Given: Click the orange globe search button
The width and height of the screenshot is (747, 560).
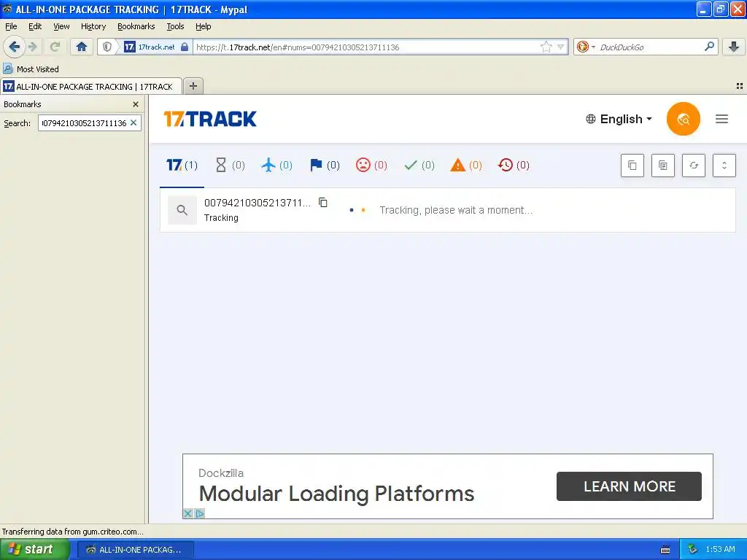Looking at the screenshot, I should click(683, 119).
